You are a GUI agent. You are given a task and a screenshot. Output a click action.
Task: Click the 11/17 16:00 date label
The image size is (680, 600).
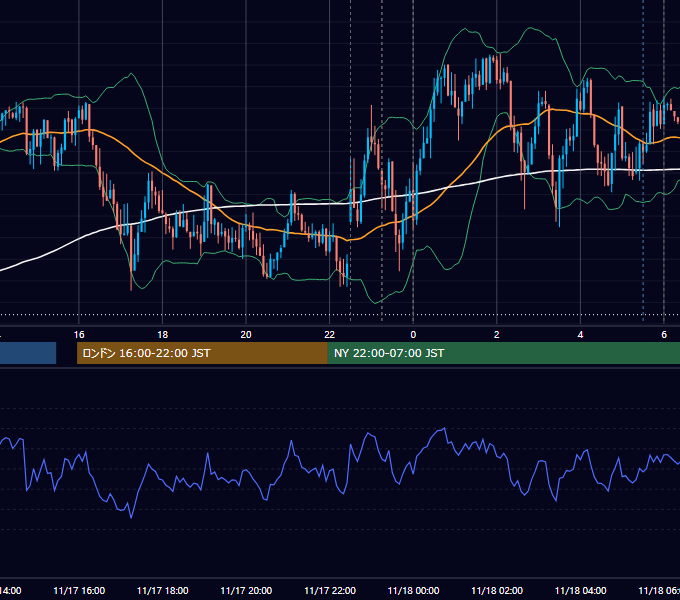click(x=79, y=590)
